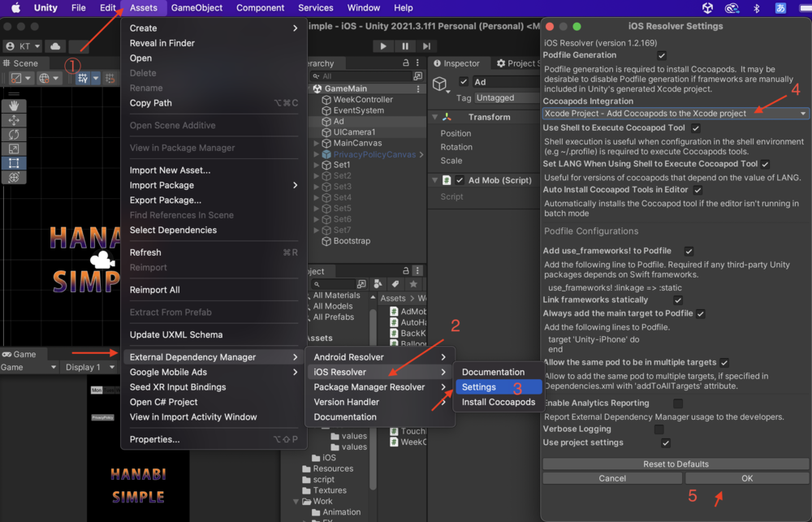
Task: Switch to the Inspector tab
Action: tap(456, 63)
